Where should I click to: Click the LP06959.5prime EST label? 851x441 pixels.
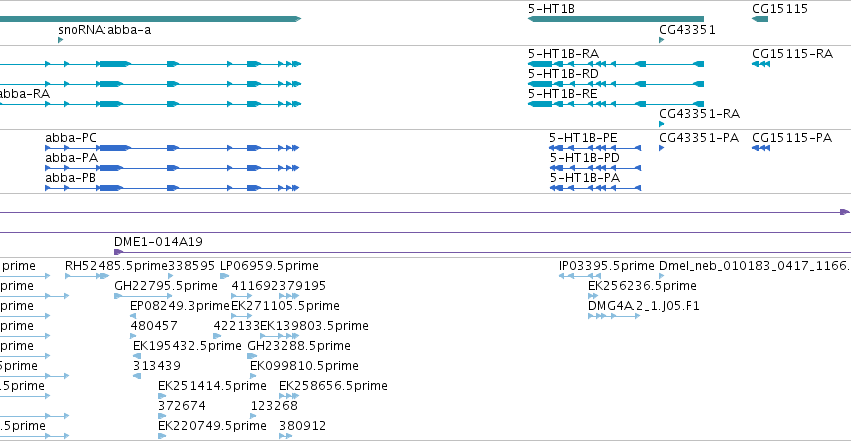coord(269,266)
